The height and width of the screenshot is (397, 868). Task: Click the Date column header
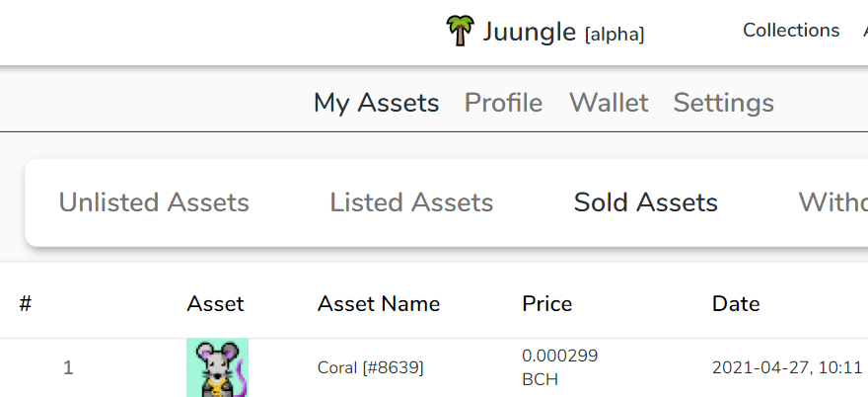click(736, 304)
